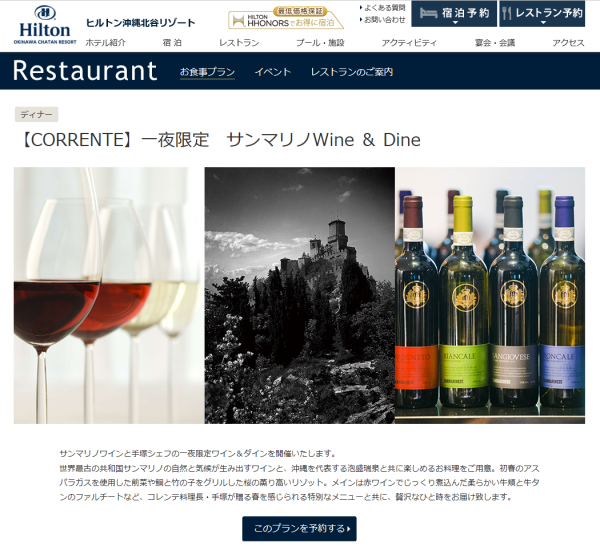Expand the レストラン予約 dropdown arrow
Screen dimensions: 600x546
(x=543, y=23)
